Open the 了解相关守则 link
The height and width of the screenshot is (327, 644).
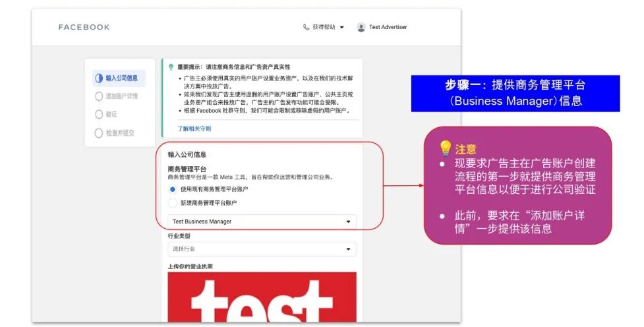pos(194,129)
